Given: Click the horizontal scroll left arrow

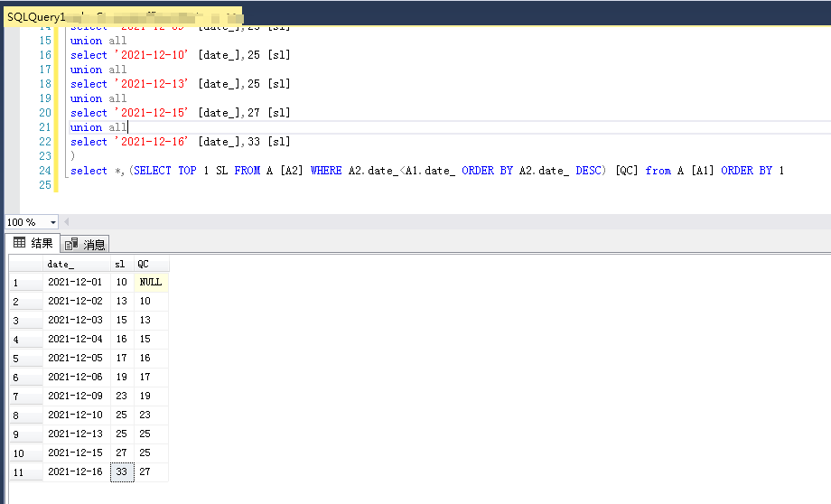Looking at the screenshot, I should (67, 222).
